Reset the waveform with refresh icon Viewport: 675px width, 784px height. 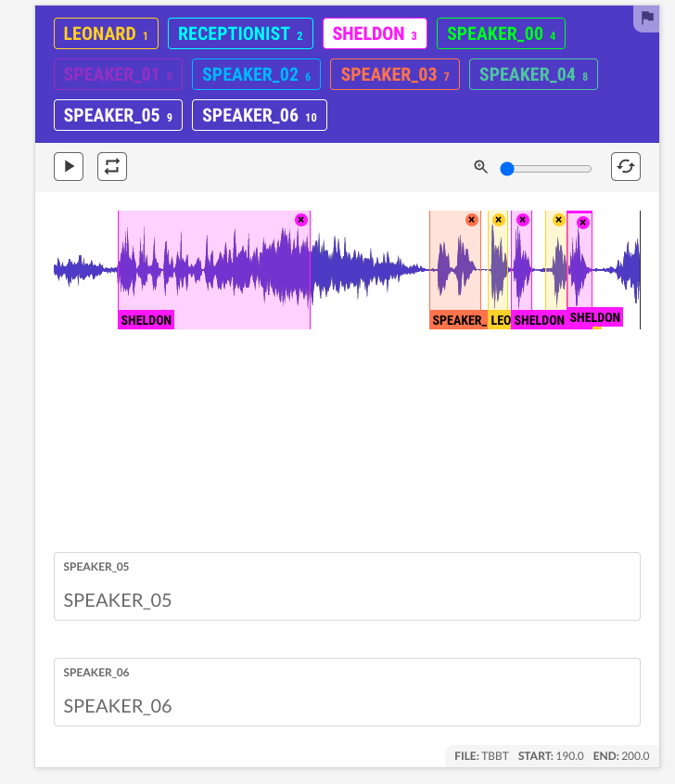pos(626,166)
